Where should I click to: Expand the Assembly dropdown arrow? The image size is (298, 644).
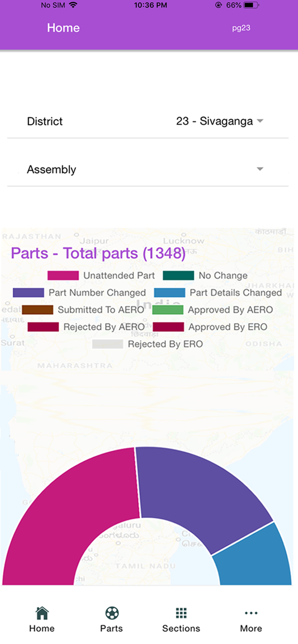[260, 169]
